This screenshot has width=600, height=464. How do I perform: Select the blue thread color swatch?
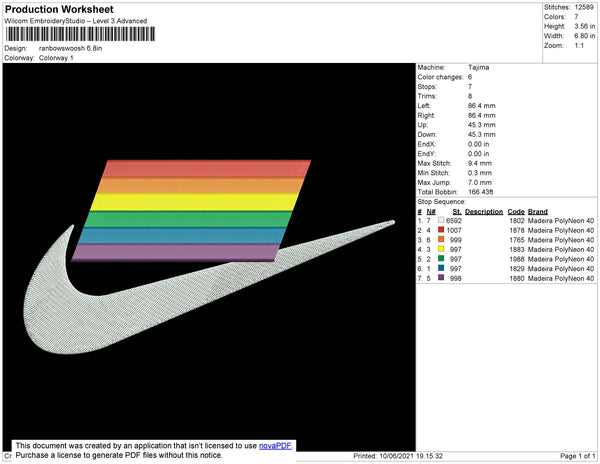click(x=441, y=268)
